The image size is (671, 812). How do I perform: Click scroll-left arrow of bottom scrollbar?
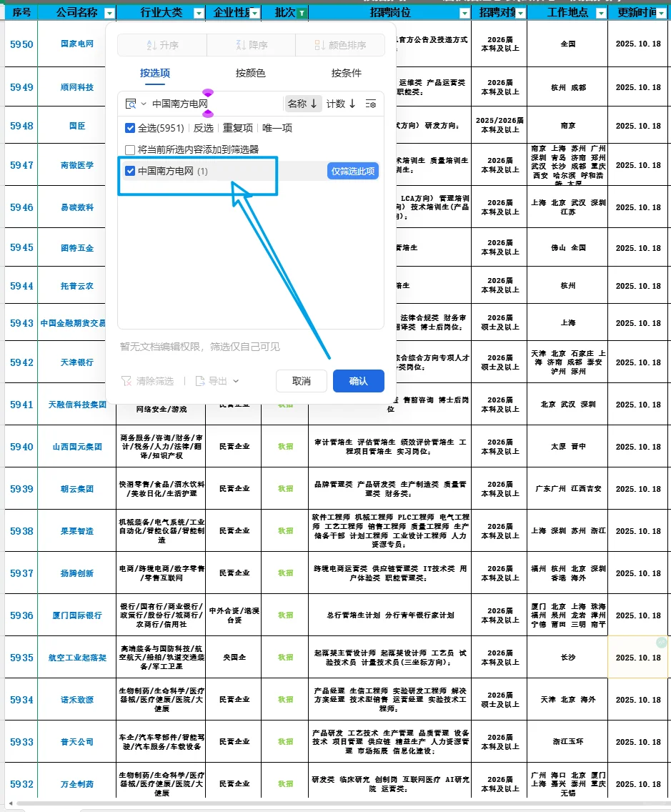point(10,803)
